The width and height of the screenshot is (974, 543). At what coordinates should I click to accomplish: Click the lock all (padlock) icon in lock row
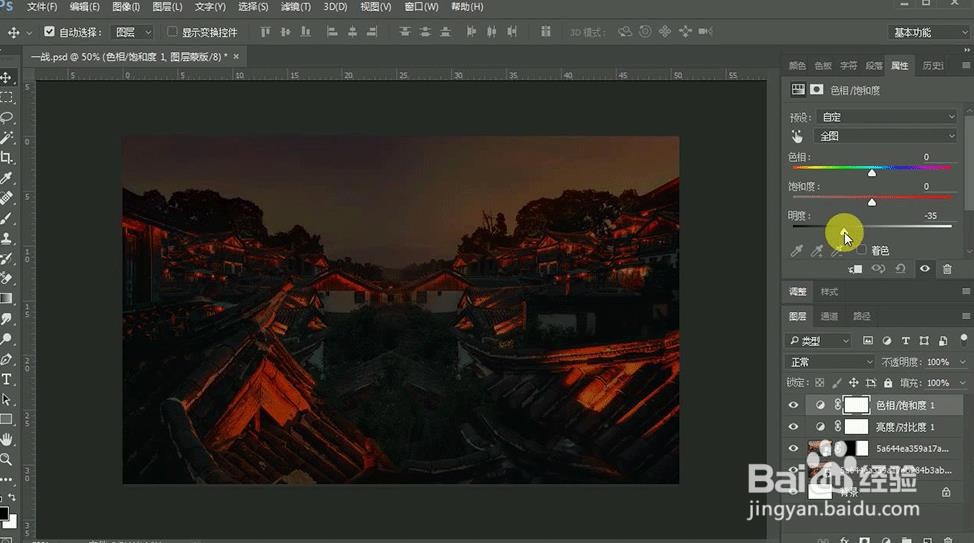888,383
